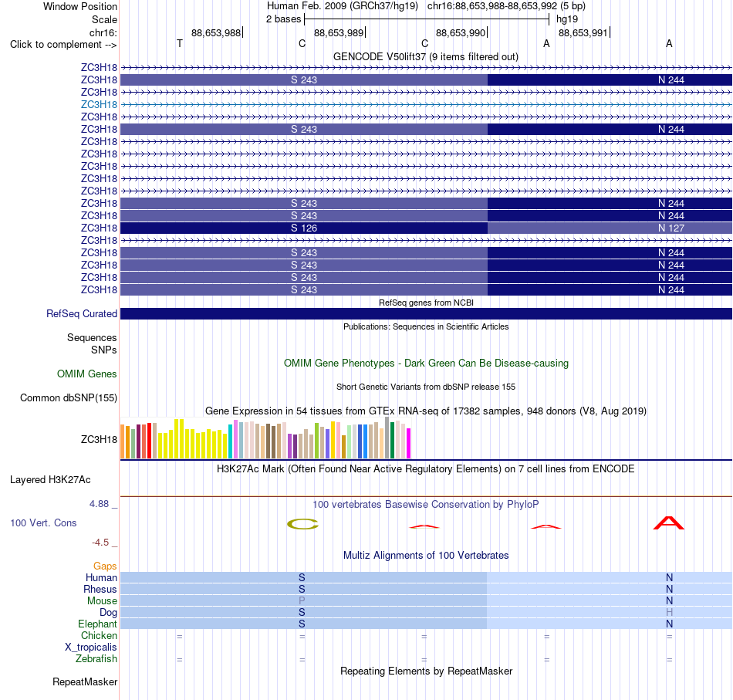This screenshot has height=700, width=733.
Task: Click the Layered H3K27Ac label
Action: pos(50,480)
